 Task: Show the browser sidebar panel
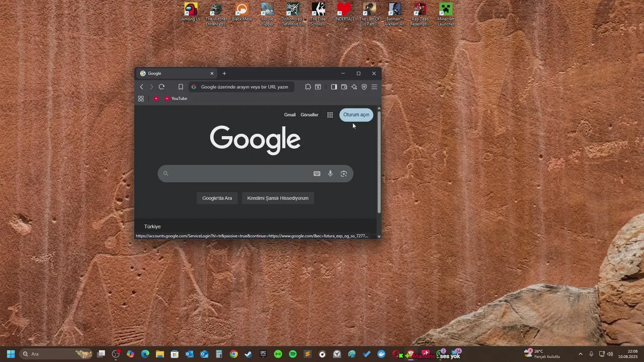coord(334,87)
